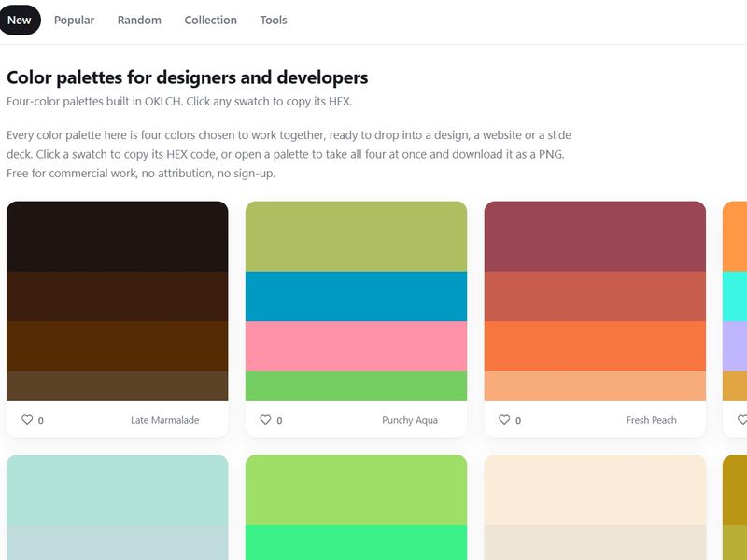Open the Late Marmalade palette name link
This screenshot has width=747, height=560.
pyautogui.click(x=165, y=420)
